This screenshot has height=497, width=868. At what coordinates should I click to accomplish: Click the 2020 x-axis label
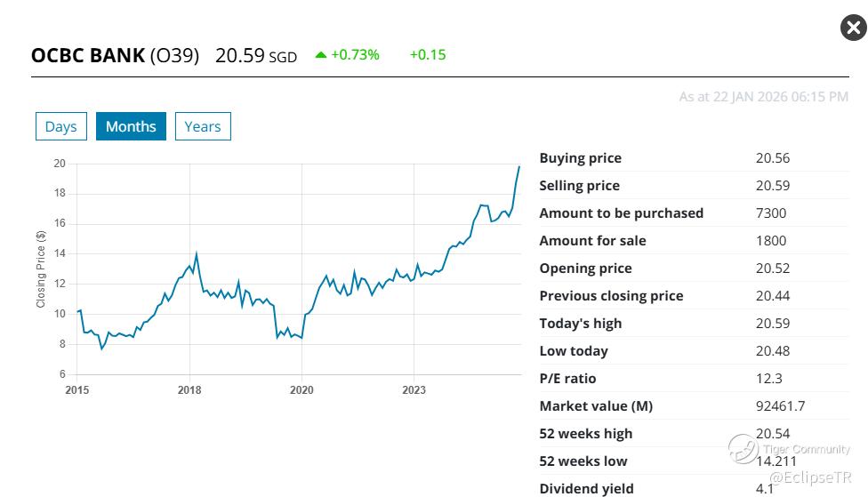coord(301,389)
